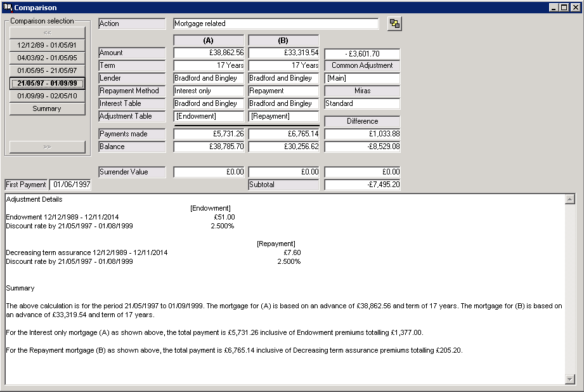Viewport: 584px width, 392px height.
Task: Click the Amount (A) value £38,862.56
Action: [209, 53]
